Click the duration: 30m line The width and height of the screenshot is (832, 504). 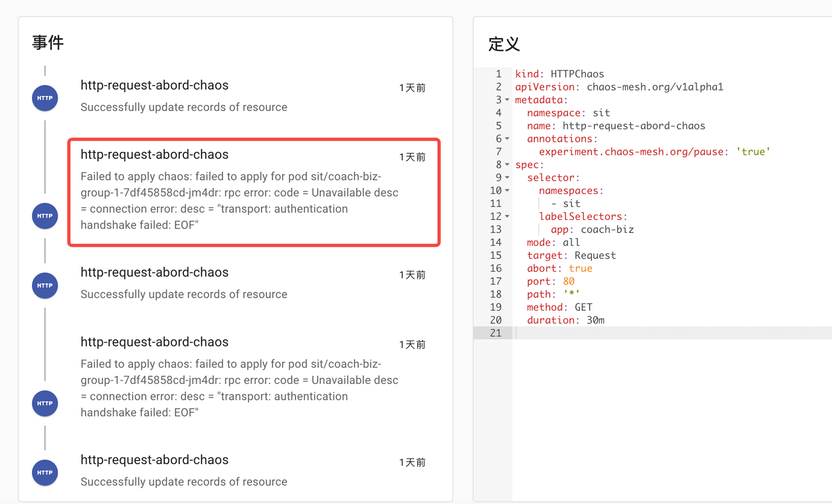click(x=566, y=320)
